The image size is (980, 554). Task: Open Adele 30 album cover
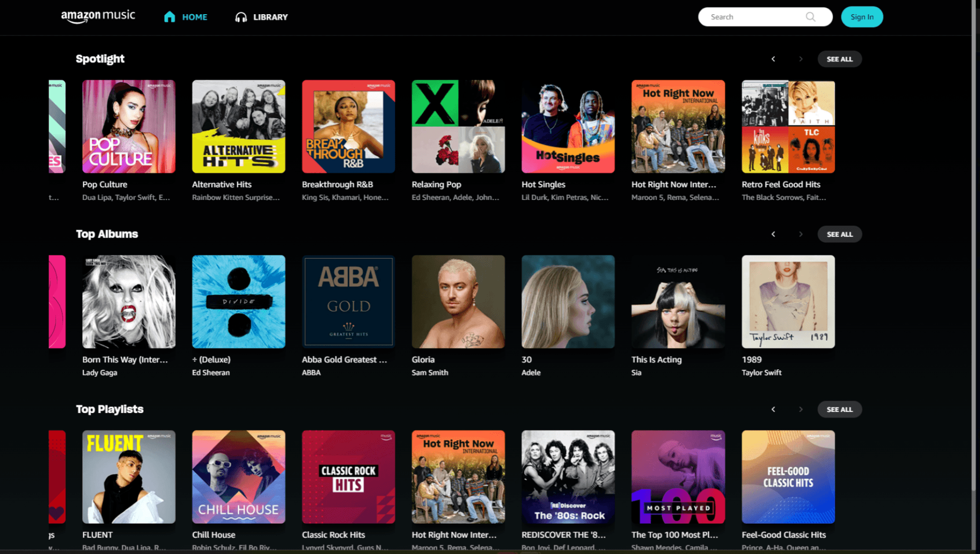tap(568, 302)
